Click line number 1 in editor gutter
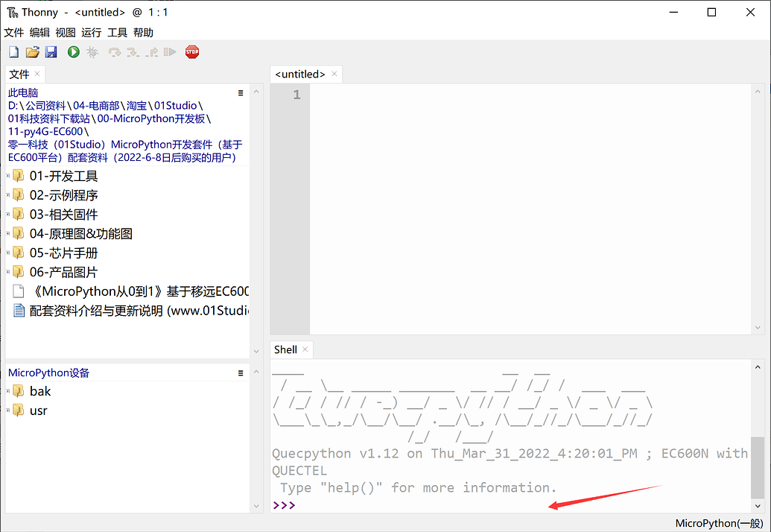This screenshot has width=771, height=532. [296, 95]
